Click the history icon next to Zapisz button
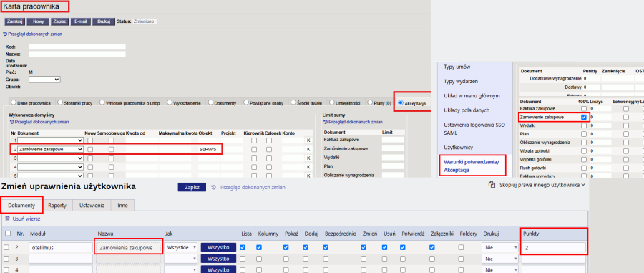 (213, 187)
